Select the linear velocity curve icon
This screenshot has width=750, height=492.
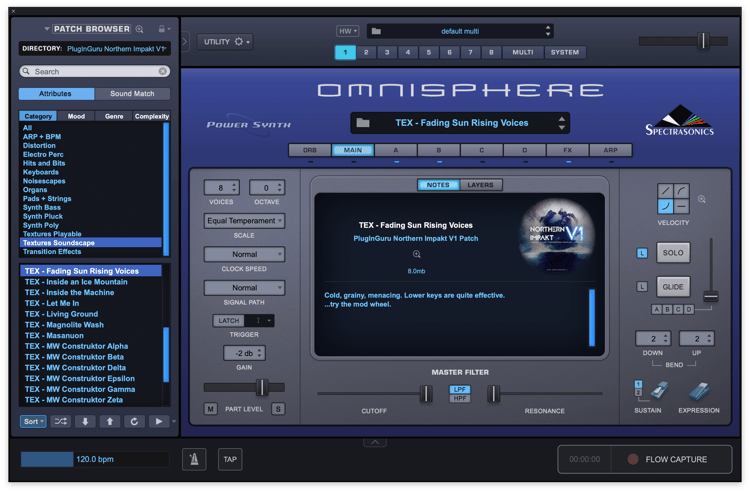pyautogui.click(x=665, y=191)
